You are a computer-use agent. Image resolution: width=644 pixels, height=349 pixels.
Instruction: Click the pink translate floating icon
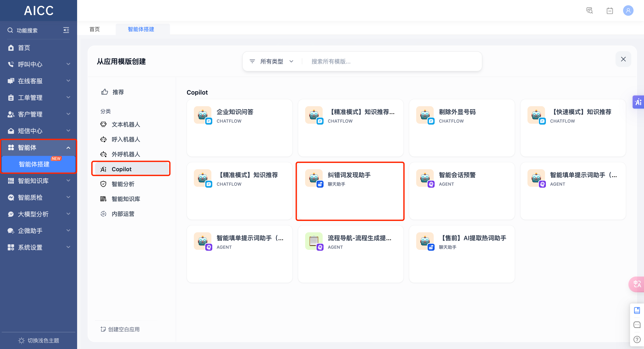tap(637, 284)
